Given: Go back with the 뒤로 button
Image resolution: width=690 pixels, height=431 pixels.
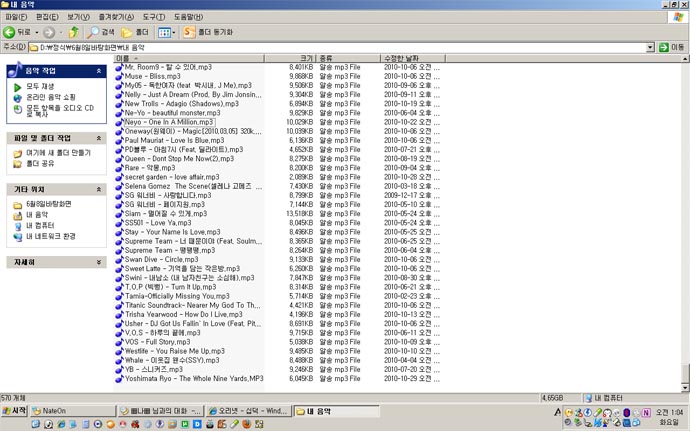Looking at the screenshot, I should (x=17, y=32).
